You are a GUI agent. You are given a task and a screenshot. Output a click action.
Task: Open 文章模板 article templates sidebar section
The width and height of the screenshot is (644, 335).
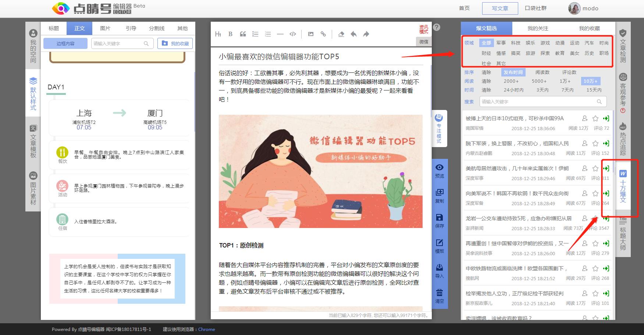(x=33, y=142)
